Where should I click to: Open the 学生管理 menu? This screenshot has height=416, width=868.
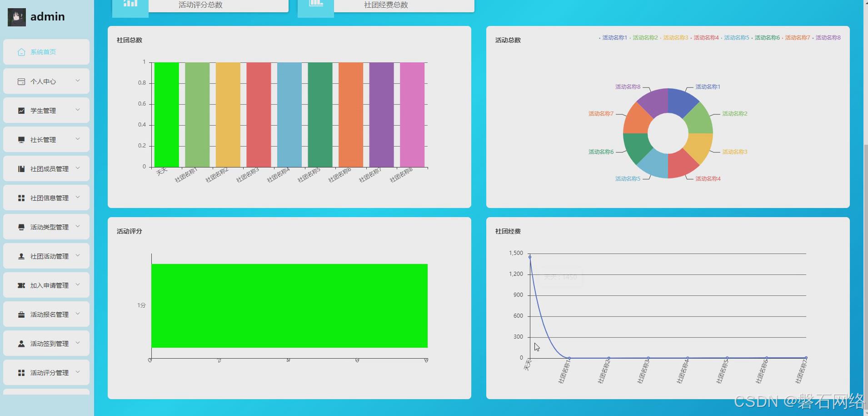click(46, 110)
